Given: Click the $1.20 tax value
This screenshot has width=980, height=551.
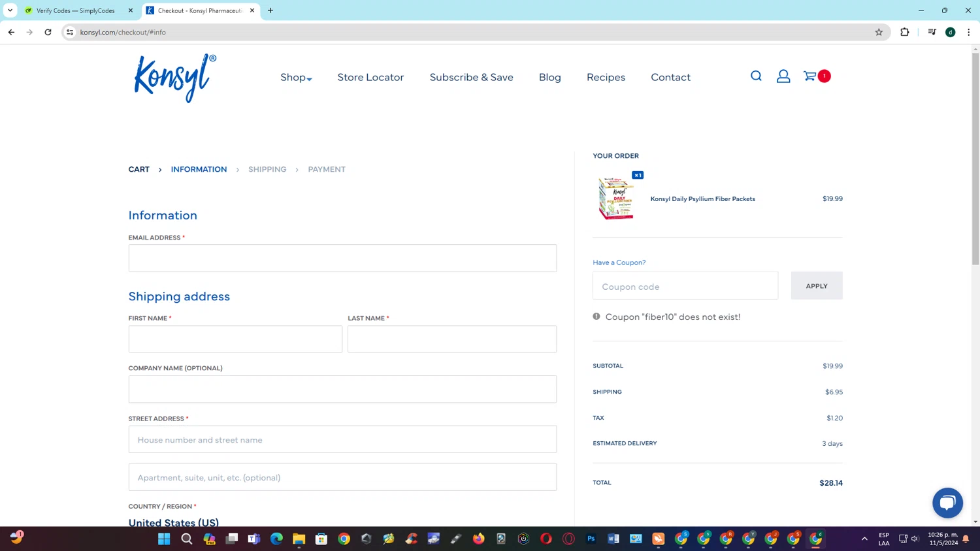Looking at the screenshot, I should (834, 418).
